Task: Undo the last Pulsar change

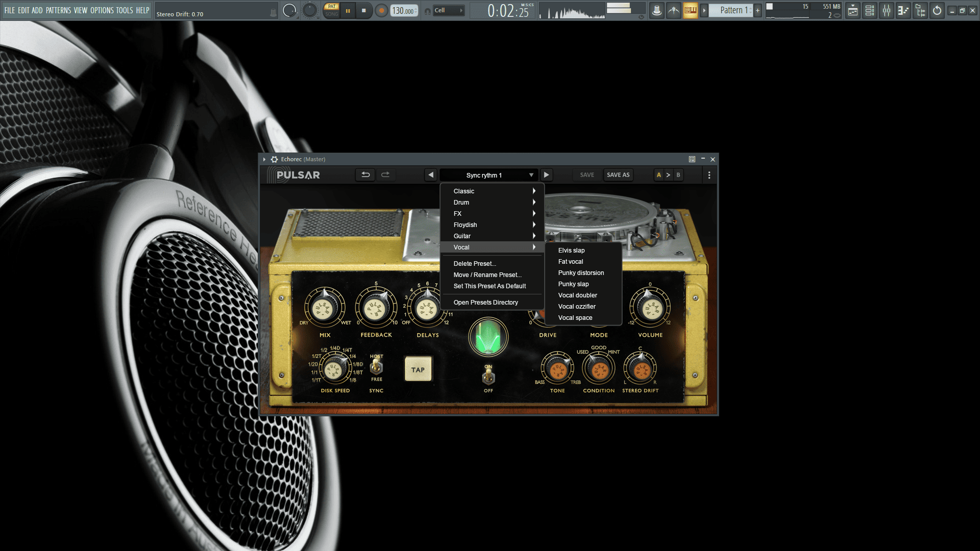Action: pyautogui.click(x=365, y=175)
